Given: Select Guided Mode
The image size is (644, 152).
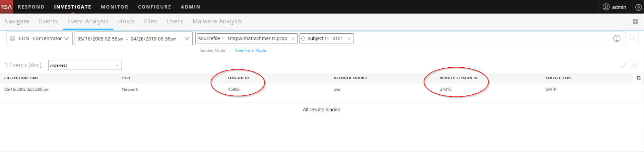Looking at the screenshot, I should 212,51.
